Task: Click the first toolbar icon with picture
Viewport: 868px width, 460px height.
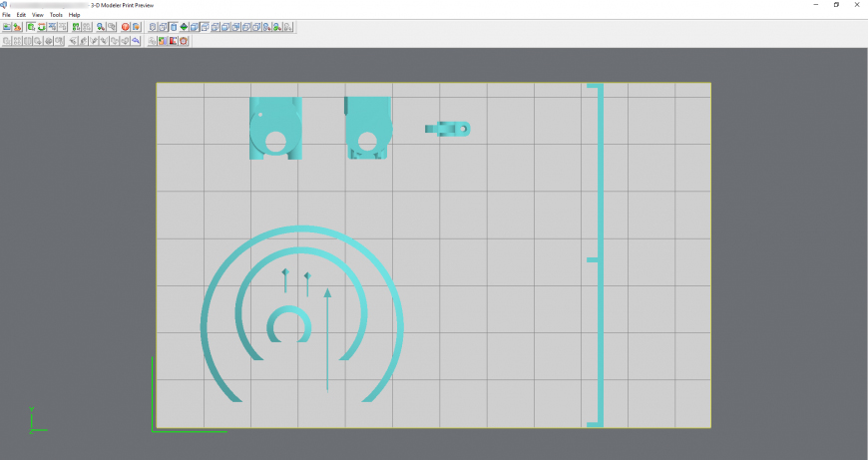Action: pos(7,27)
